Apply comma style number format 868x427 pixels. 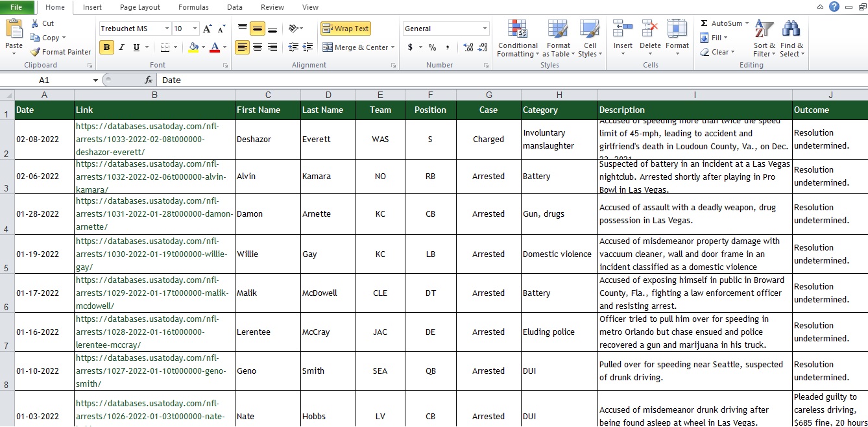pyautogui.click(x=448, y=47)
